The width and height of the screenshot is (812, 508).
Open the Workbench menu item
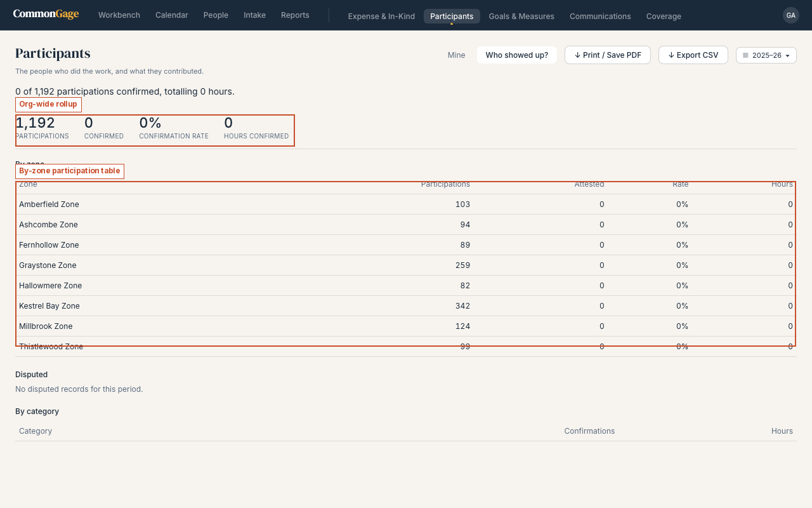(119, 15)
